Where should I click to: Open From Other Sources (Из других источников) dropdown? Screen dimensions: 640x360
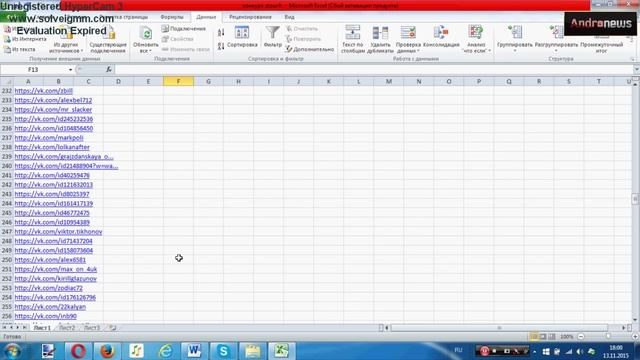66,39
